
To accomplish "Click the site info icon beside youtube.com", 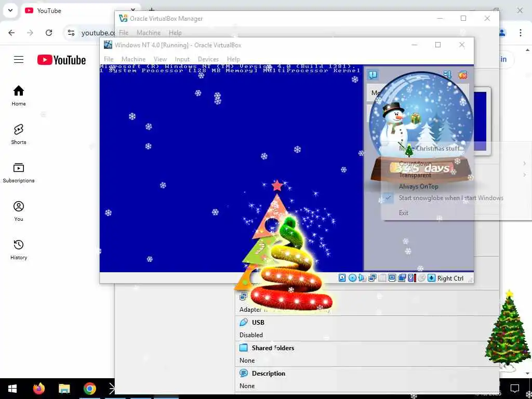I will click(x=71, y=33).
